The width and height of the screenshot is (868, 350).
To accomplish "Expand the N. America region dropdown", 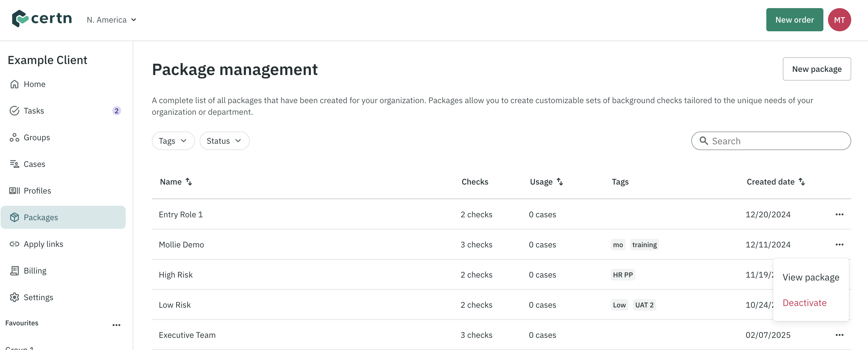I will (x=112, y=19).
